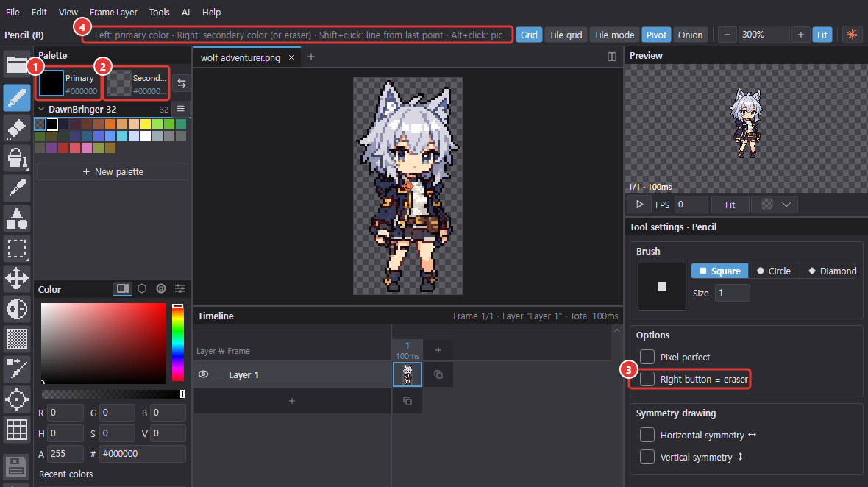Image resolution: width=868 pixels, height=487 pixels.
Task: Select the Paint Bucket fill tool
Action: (17, 159)
